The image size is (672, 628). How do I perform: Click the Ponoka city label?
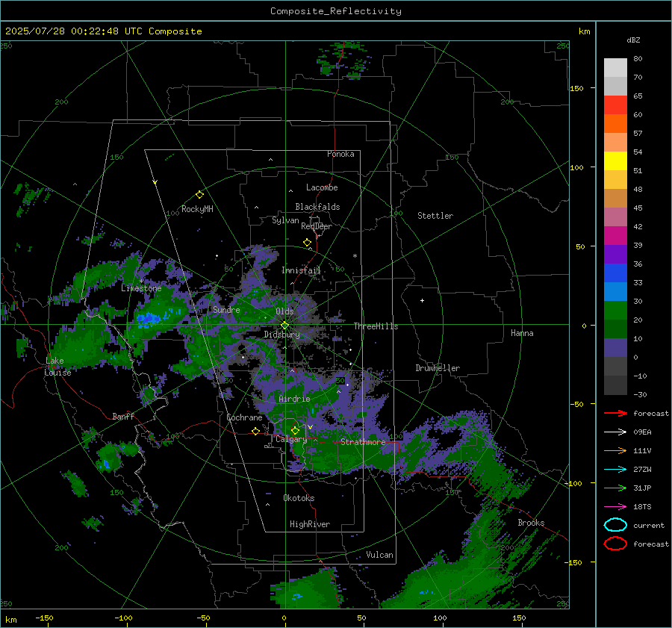(340, 154)
